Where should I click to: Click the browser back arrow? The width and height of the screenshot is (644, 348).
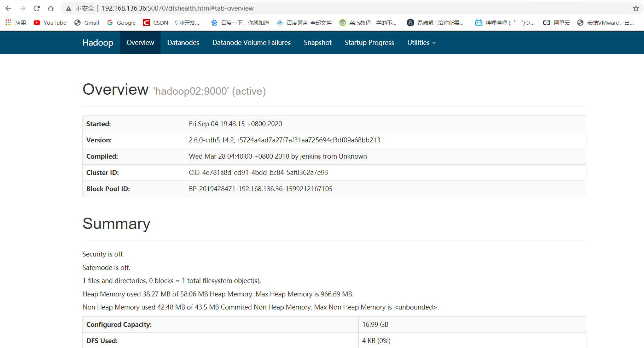coord(8,8)
